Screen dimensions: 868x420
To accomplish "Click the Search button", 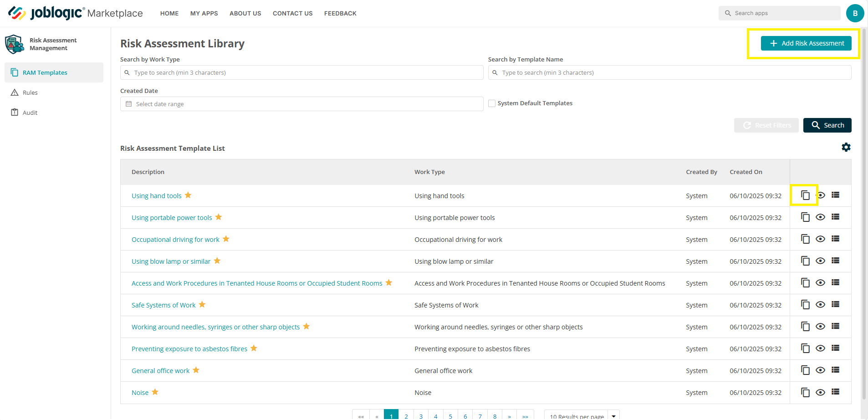I will tap(827, 125).
